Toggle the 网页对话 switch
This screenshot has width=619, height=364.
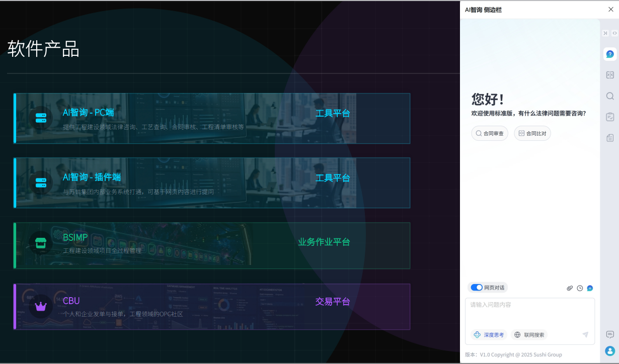tap(477, 288)
